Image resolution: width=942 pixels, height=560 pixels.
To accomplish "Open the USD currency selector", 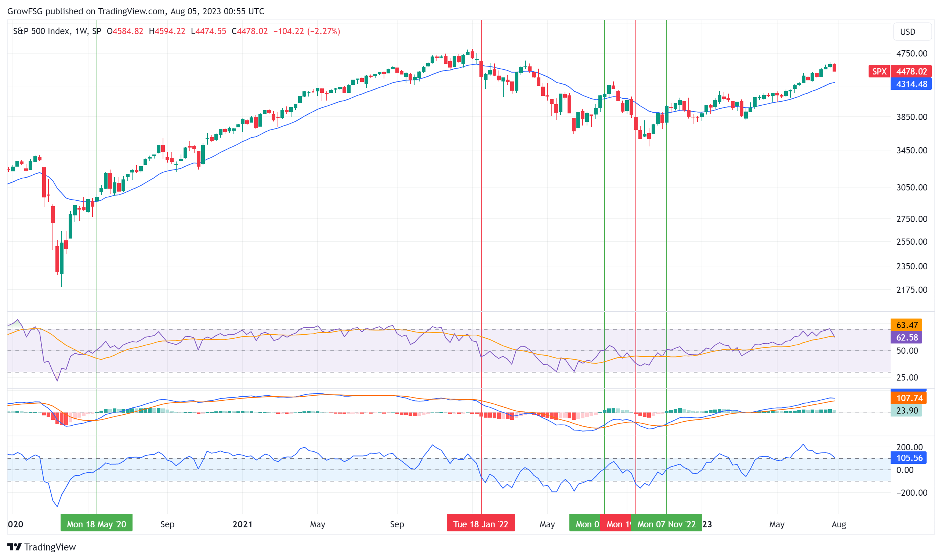I will [x=912, y=32].
